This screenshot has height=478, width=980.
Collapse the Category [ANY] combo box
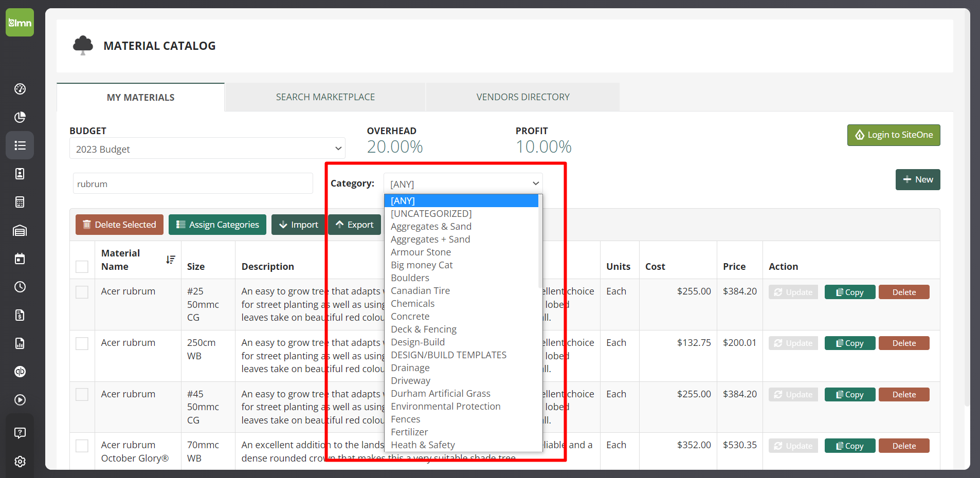click(463, 183)
